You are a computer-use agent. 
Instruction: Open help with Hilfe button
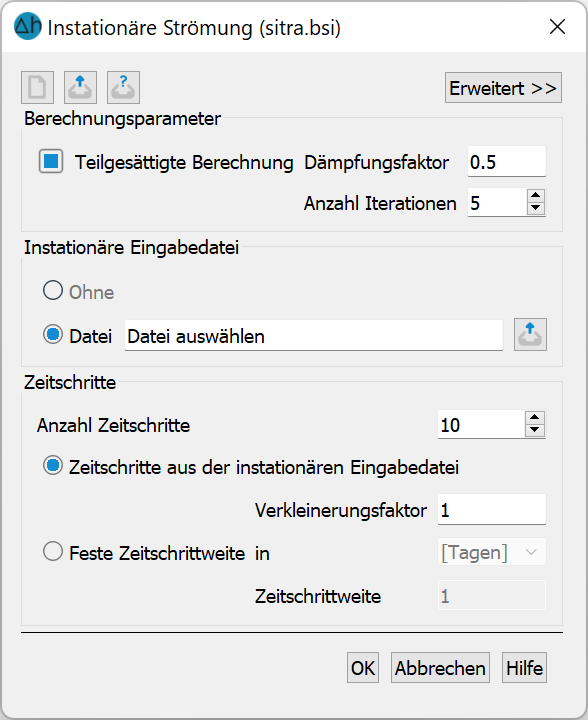pos(524,668)
